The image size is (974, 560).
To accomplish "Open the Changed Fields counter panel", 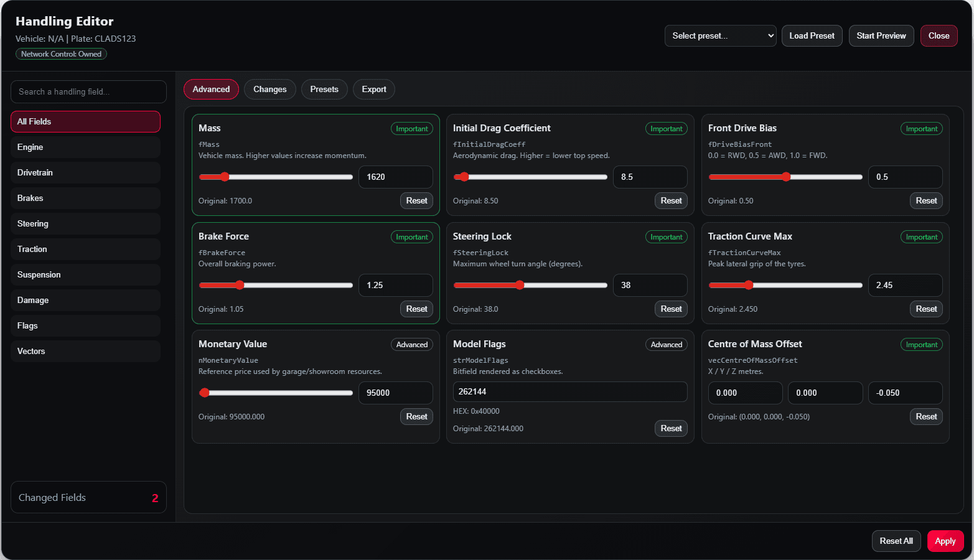I will [88, 497].
